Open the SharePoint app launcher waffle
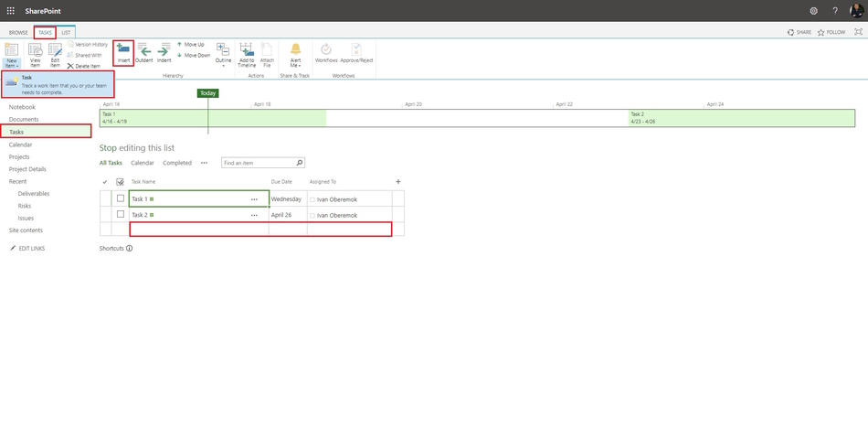This screenshot has width=868, height=428. 11,11
